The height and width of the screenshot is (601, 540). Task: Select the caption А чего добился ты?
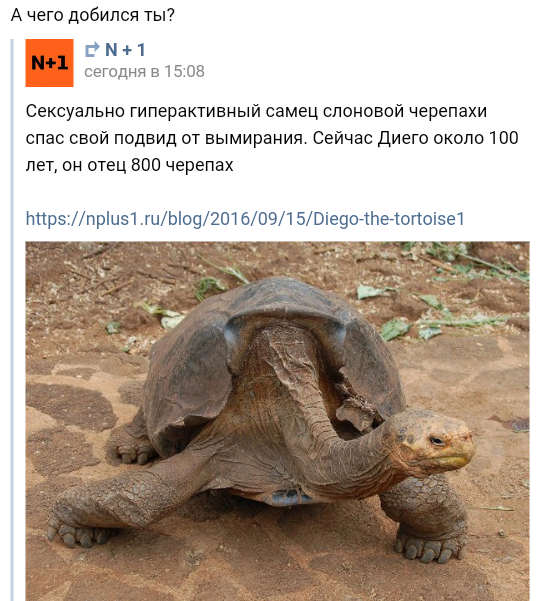click(x=93, y=15)
